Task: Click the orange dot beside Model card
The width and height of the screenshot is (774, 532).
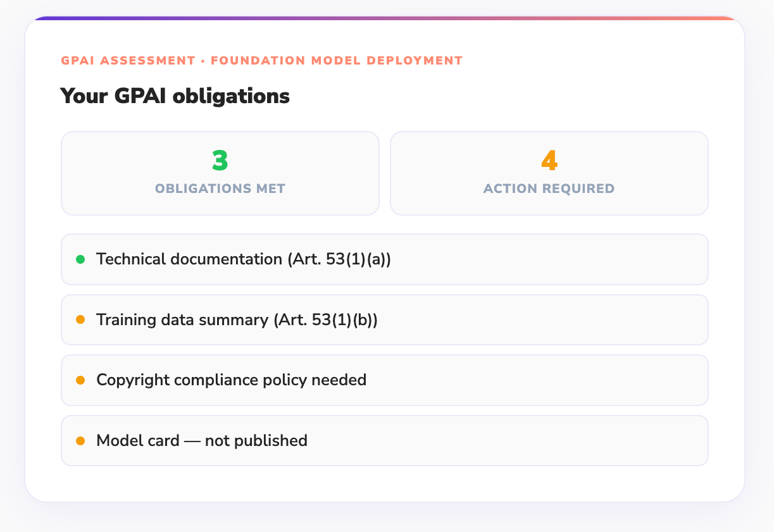Action: click(80, 441)
